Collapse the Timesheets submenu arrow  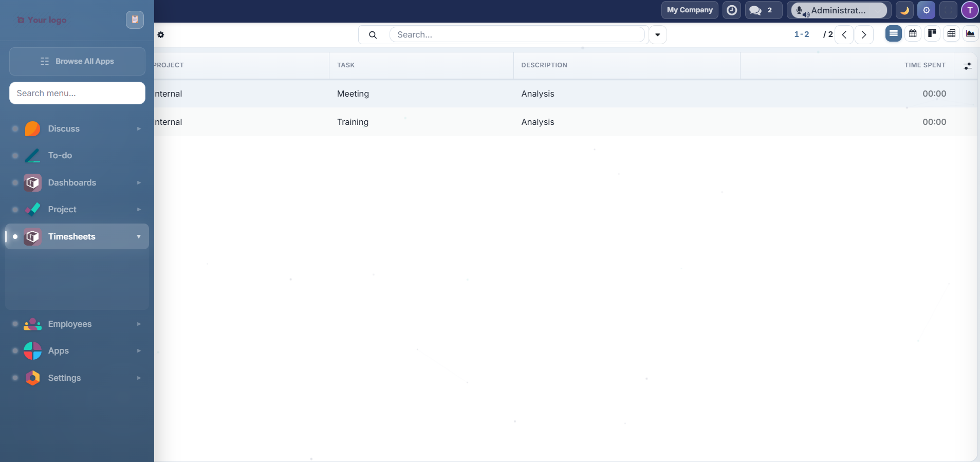click(x=139, y=236)
